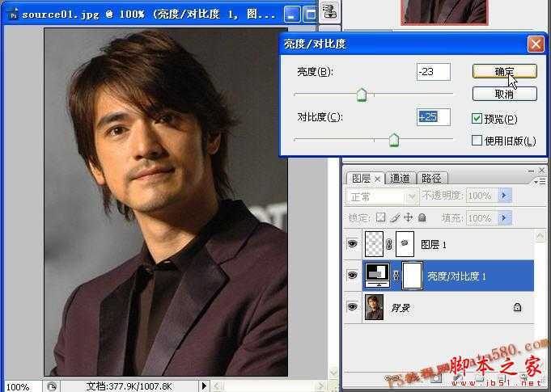Click the navigator thumbnail preview
This screenshot has width=551, height=392.
444,11
